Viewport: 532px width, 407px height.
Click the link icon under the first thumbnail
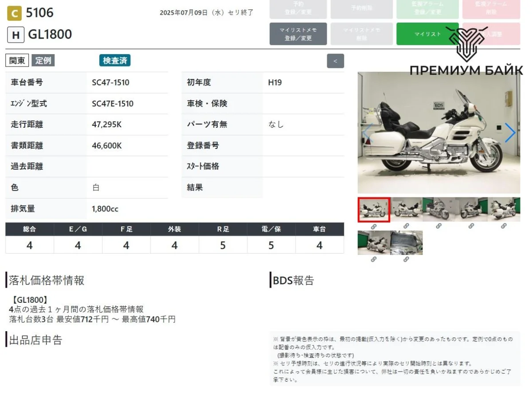(374, 226)
